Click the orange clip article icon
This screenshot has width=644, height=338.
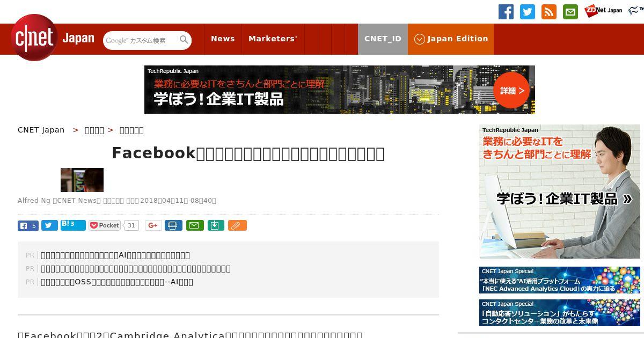(237, 225)
